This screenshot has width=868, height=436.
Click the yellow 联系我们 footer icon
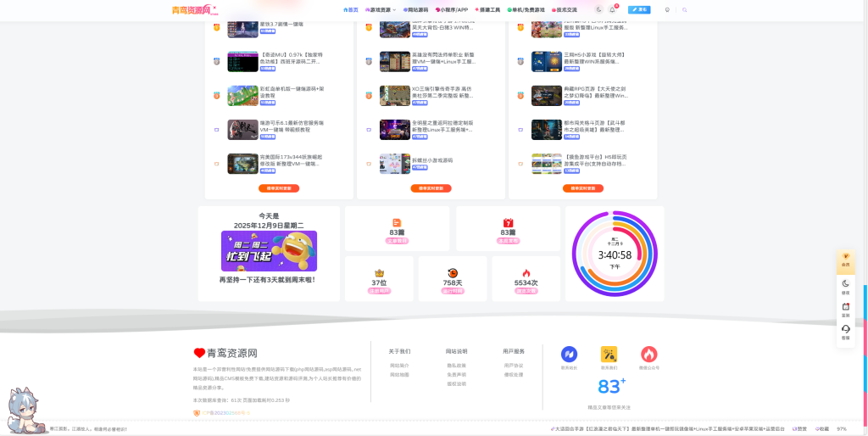(x=609, y=354)
